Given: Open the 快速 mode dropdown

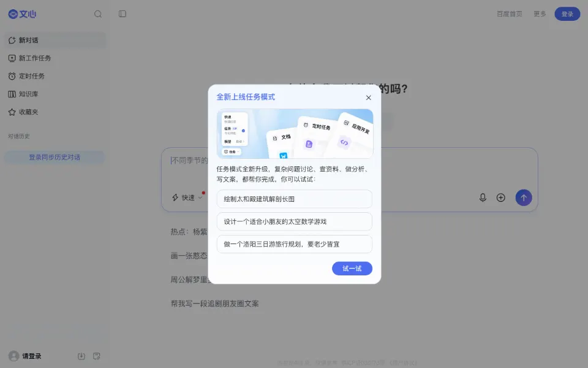Looking at the screenshot, I should [187, 197].
